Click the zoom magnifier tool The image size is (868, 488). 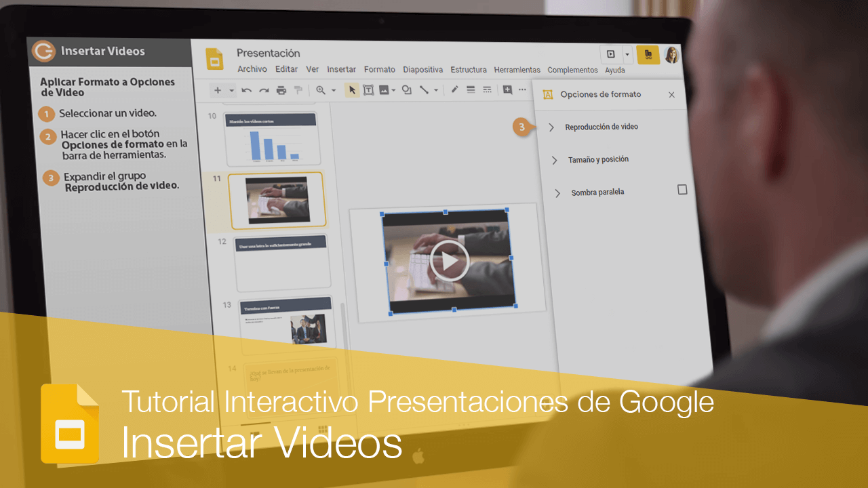coord(320,90)
